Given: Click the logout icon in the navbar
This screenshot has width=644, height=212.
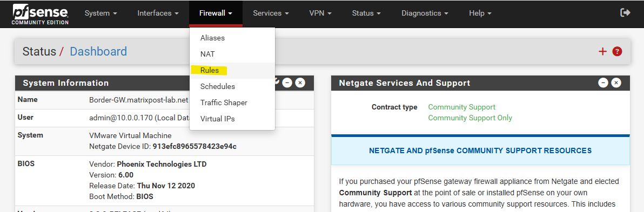Looking at the screenshot, I should [625, 13].
